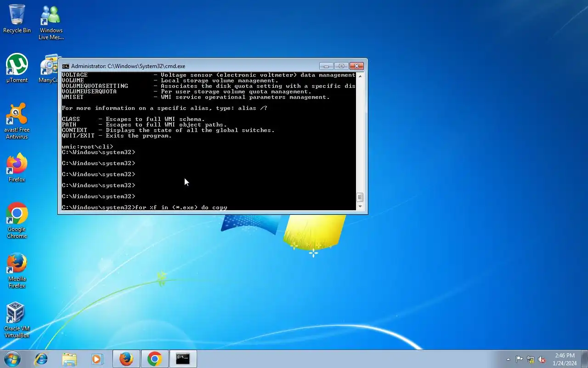Click the 'VOLUMEQUOTASETTING' alias row
Image resolution: width=588 pixels, height=368 pixels.
pyautogui.click(x=209, y=86)
